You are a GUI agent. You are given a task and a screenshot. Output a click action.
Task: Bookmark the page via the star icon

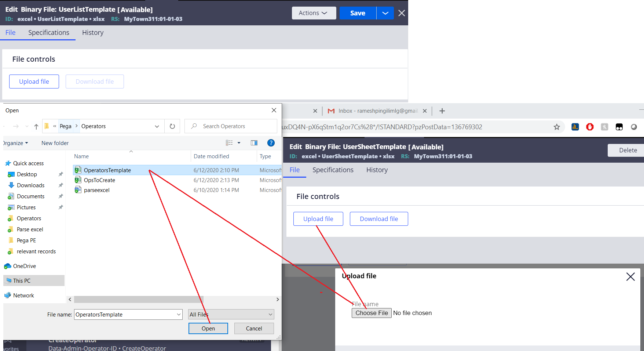coord(557,127)
